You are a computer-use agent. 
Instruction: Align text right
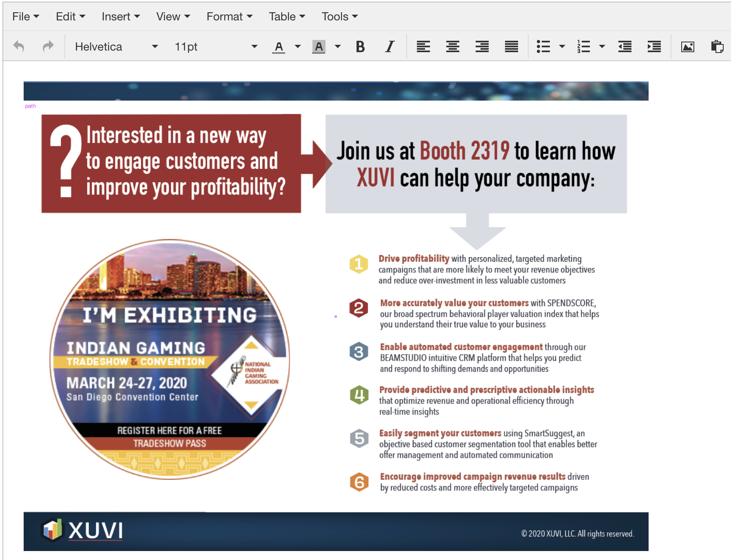click(x=482, y=47)
